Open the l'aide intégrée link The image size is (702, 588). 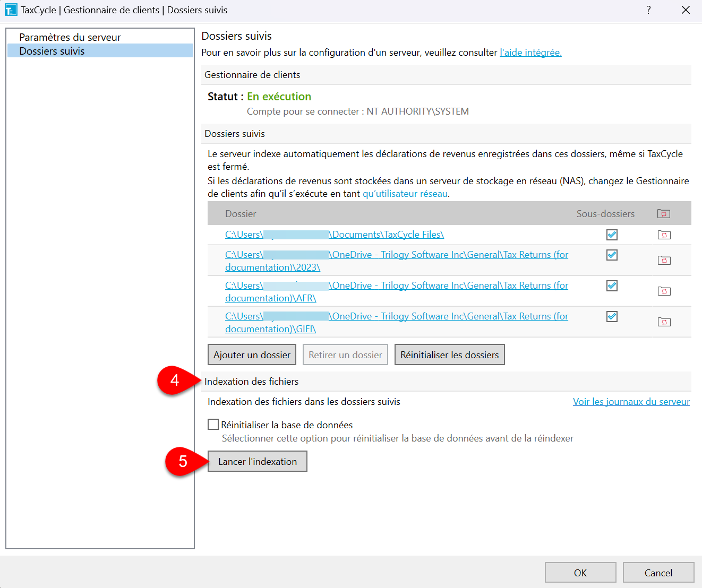[530, 53]
